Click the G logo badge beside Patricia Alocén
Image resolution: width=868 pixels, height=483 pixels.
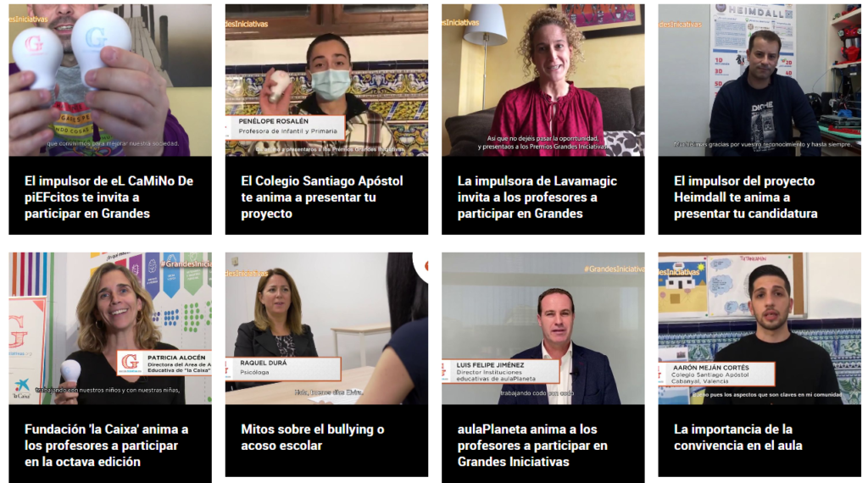(x=130, y=363)
